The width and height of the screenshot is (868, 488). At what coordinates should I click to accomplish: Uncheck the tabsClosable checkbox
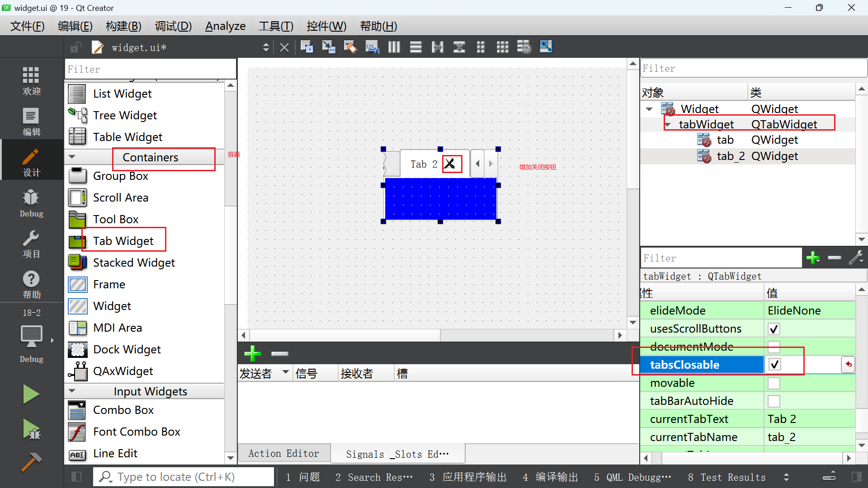coord(774,365)
